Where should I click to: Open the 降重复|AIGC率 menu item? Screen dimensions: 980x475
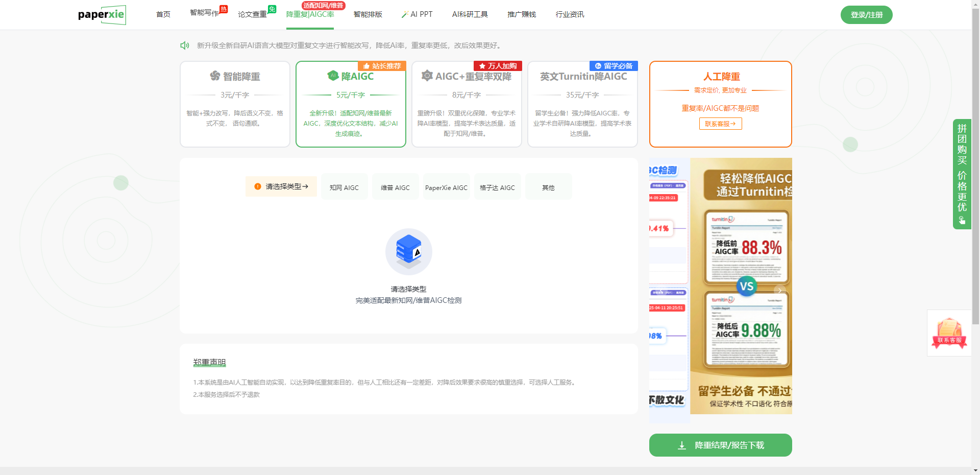[310, 14]
